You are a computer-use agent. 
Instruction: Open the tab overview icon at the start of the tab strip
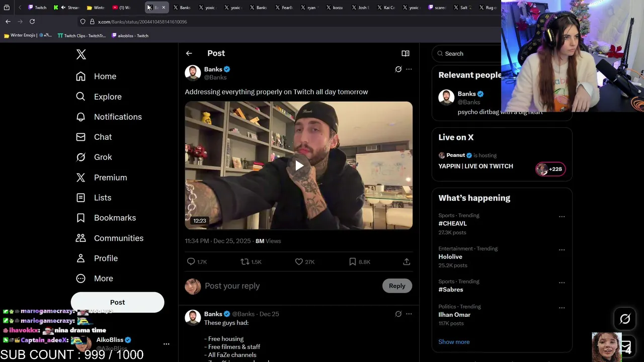click(7, 8)
